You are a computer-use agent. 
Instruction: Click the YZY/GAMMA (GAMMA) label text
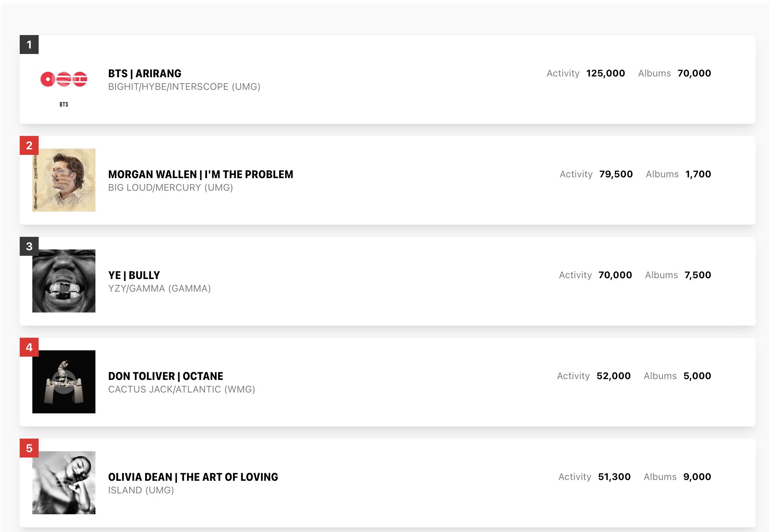pyautogui.click(x=159, y=288)
